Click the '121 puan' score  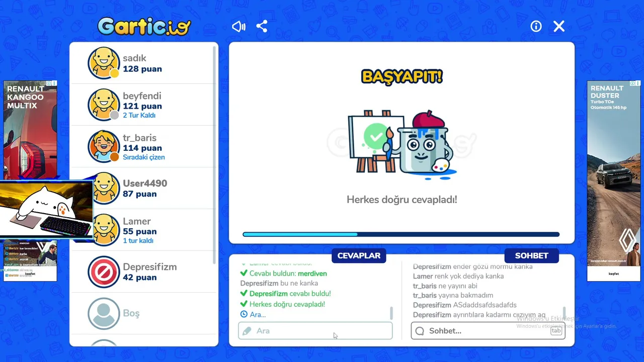[x=142, y=106]
